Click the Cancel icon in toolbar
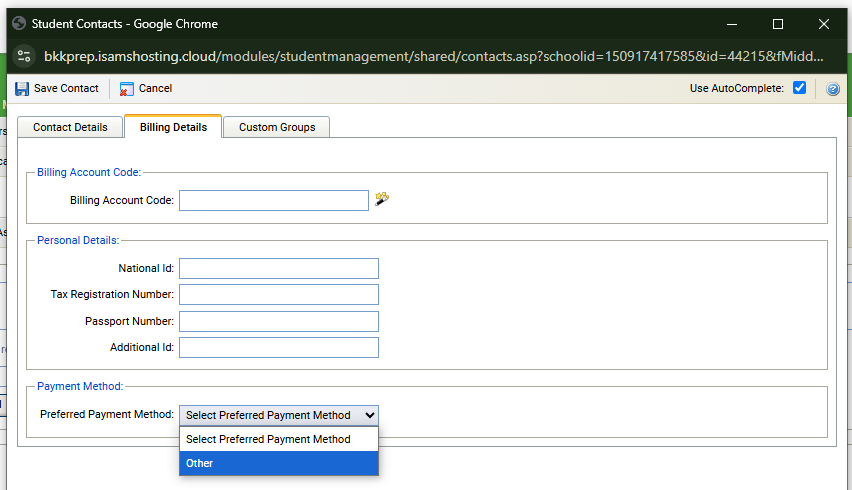Screen dimensions: 852x490 click(x=127, y=88)
